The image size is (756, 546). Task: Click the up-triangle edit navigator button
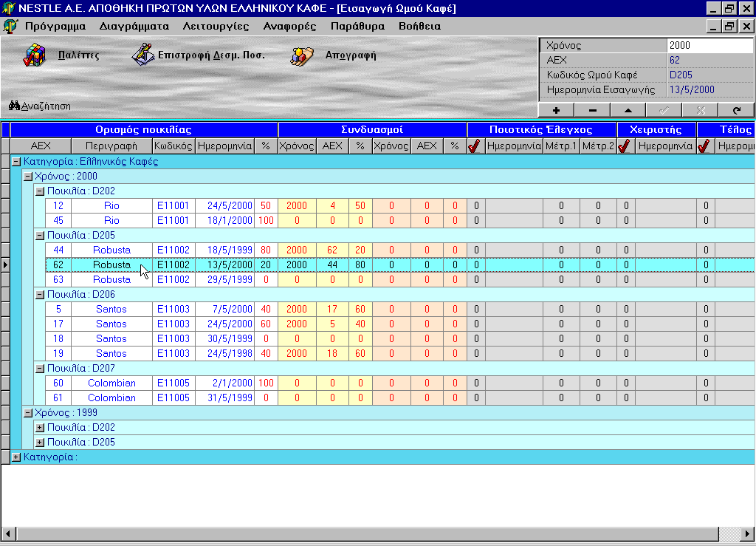[628, 110]
